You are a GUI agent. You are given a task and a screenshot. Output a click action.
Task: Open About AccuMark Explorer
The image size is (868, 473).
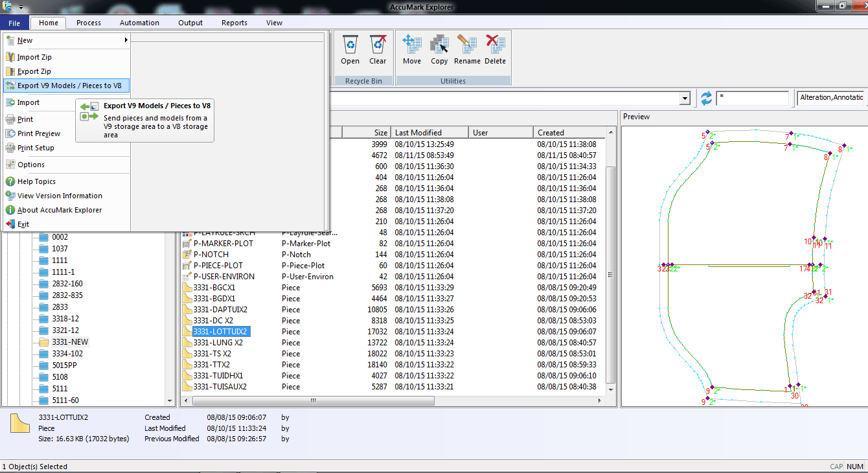(x=67, y=210)
